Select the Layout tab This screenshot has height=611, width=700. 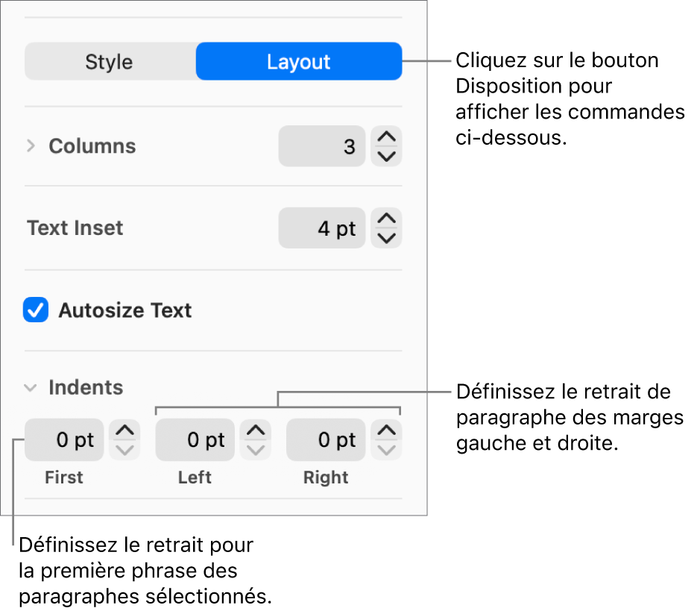pos(298,61)
